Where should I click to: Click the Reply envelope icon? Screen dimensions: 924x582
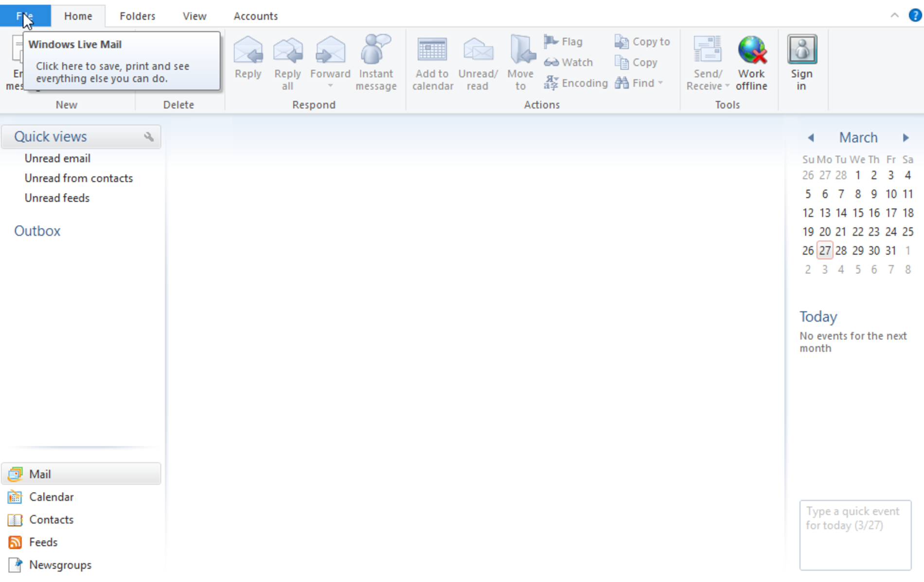click(x=248, y=50)
